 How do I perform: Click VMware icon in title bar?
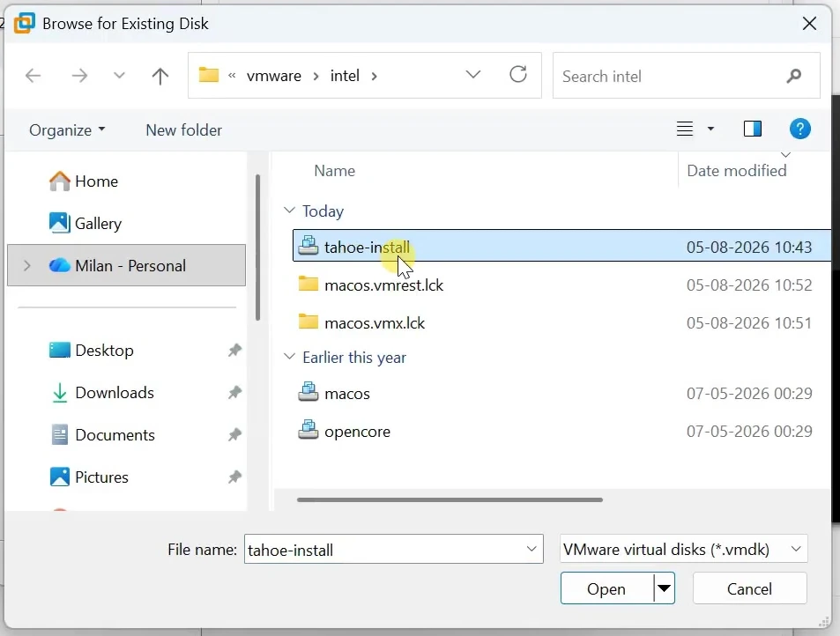point(24,24)
